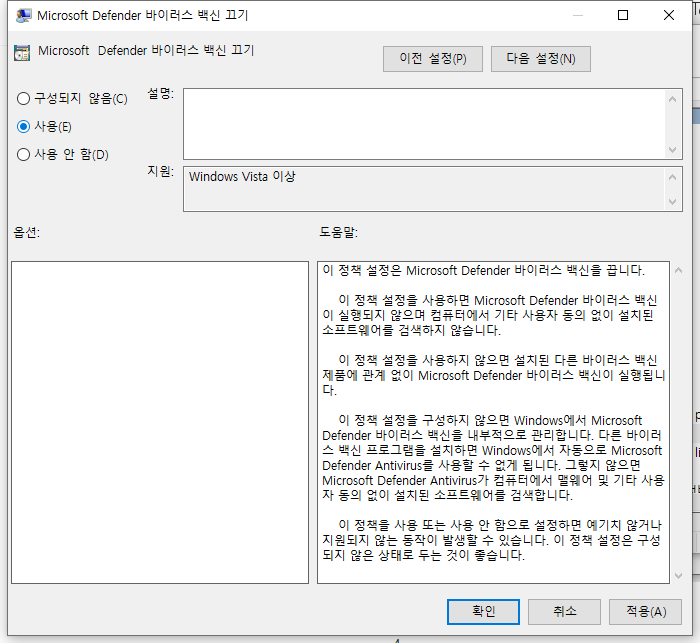
Task: Click the policy setting icon beside heading
Action: (22, 52)
